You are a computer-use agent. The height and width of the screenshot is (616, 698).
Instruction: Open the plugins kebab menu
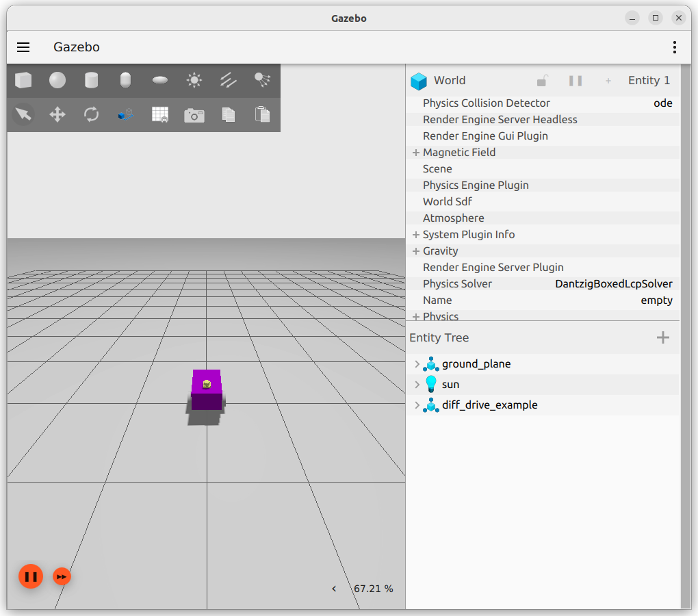click(x=675, y=47)
